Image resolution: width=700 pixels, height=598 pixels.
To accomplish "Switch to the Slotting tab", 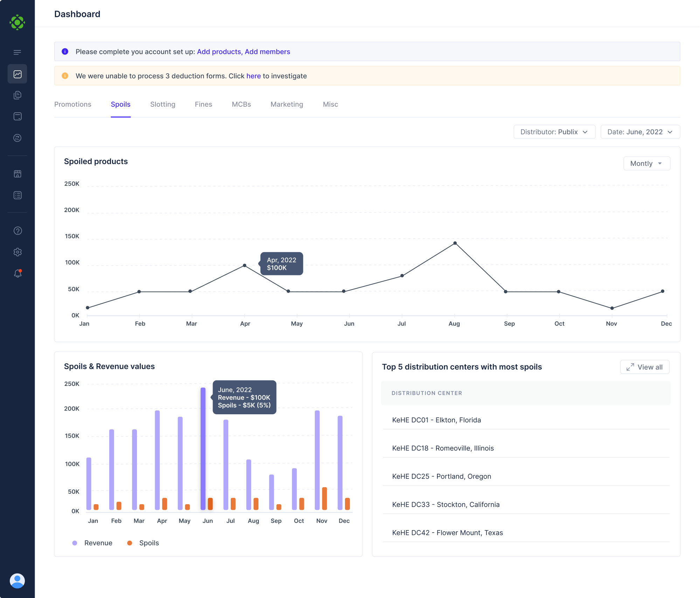I will coord(162,104).
